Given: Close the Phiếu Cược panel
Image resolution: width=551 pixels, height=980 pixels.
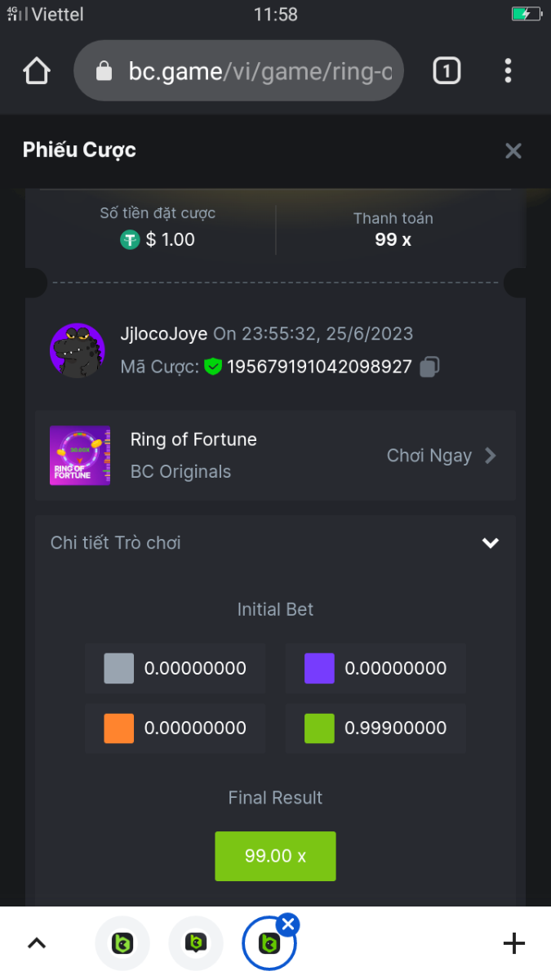Looking at the screenshot, I should click(x=513, y=150).
